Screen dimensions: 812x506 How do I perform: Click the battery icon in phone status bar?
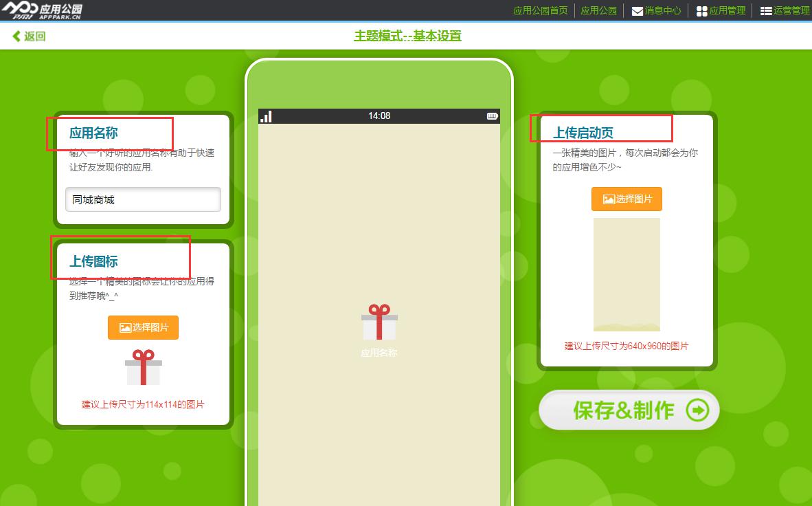pos(492,116)
